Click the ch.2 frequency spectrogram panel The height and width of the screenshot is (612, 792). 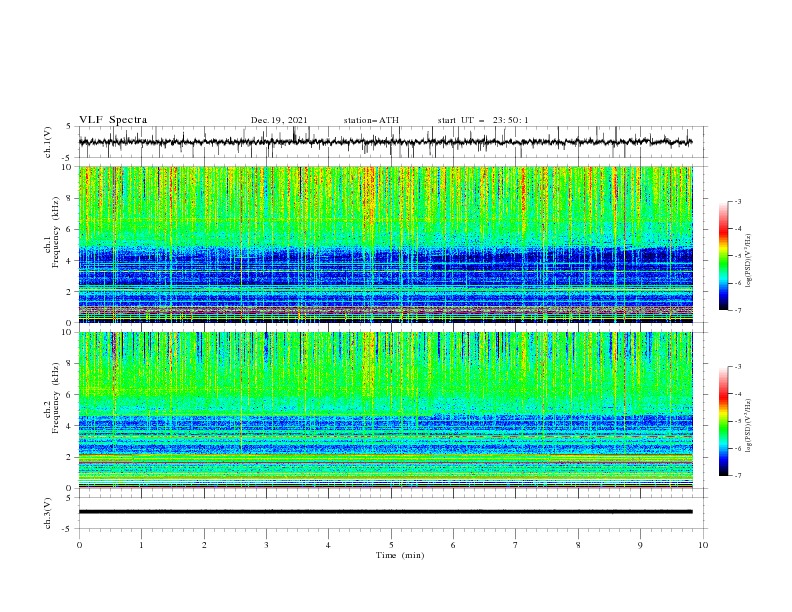pyautogui.click(x=385, y=410)
